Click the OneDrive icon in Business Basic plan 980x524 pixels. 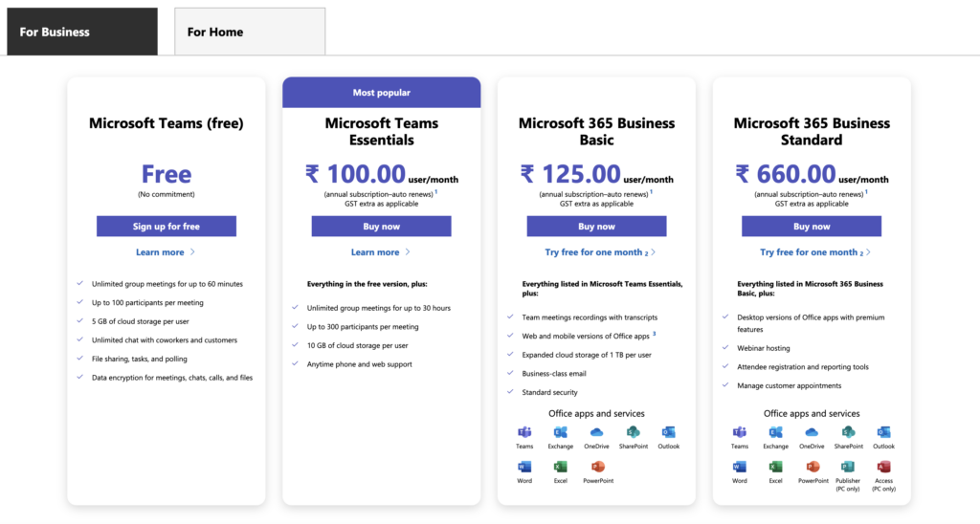tap(597, 432)
